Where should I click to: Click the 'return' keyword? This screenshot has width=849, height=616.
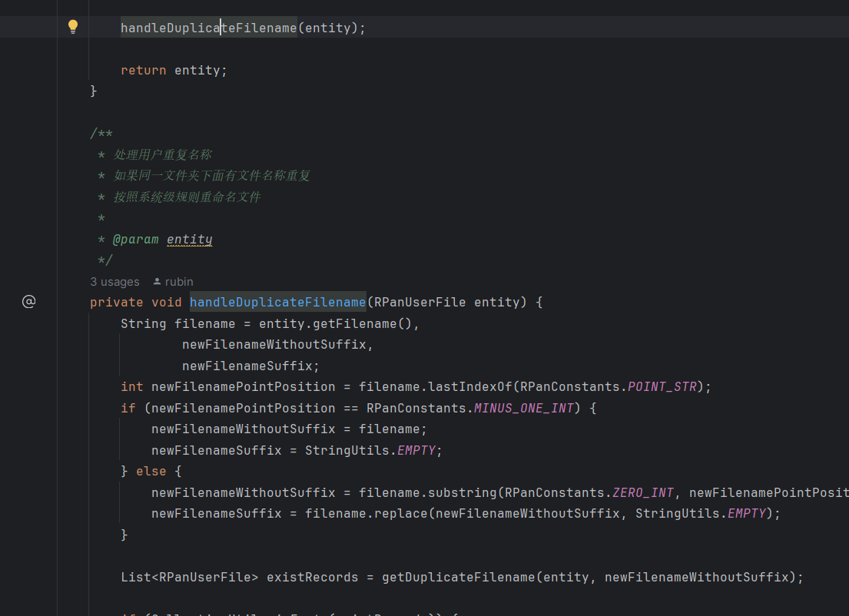(144, 71)
